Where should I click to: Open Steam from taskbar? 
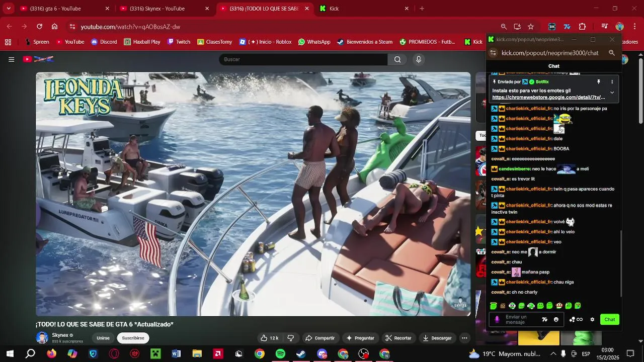pos(300,354)
